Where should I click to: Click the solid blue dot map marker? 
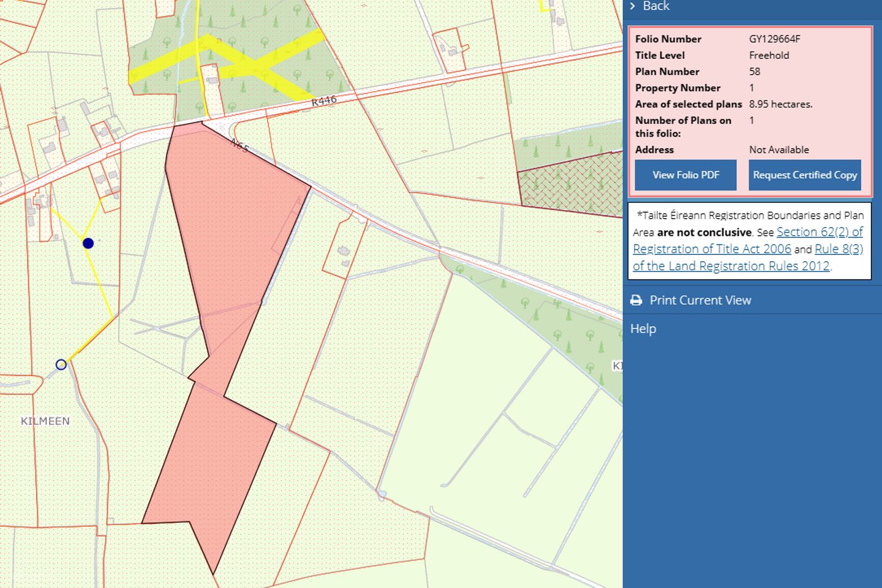(x=88, y=243)
